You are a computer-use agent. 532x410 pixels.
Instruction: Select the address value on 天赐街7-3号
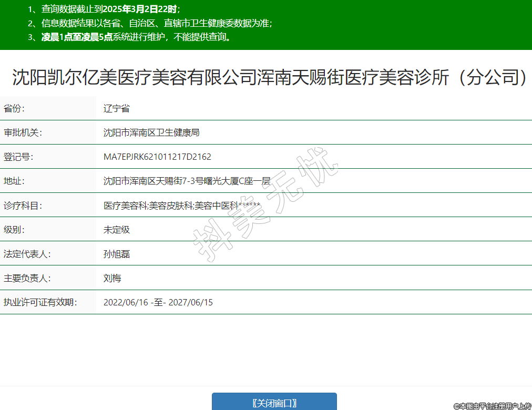pyautogui.click(x=187, y=181)
